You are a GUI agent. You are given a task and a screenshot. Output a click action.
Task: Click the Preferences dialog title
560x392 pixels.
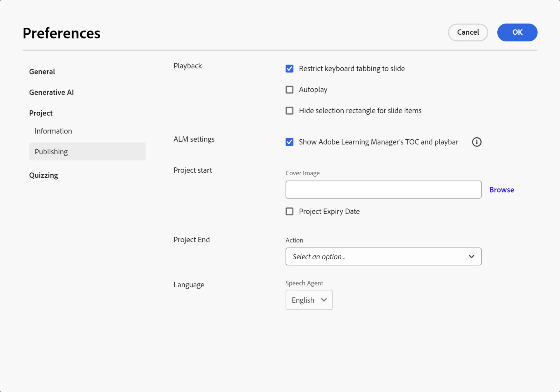click(62, 33)
